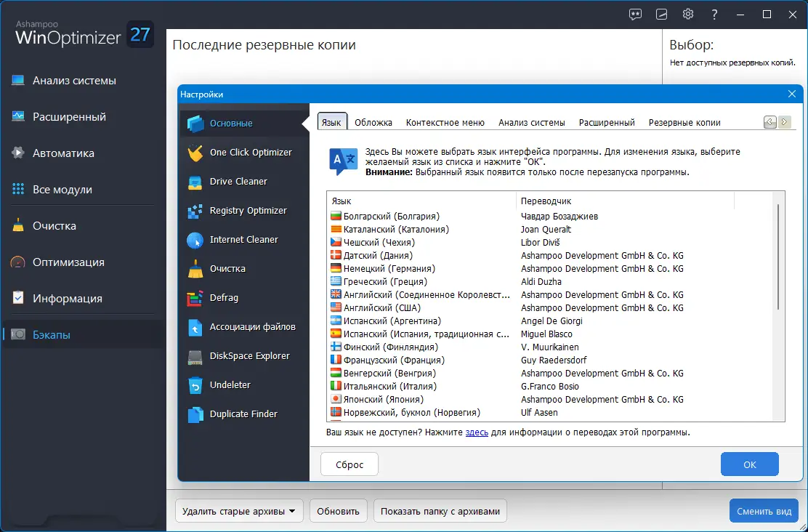Select Греческий (Греция) language

[x=550, y=282]
